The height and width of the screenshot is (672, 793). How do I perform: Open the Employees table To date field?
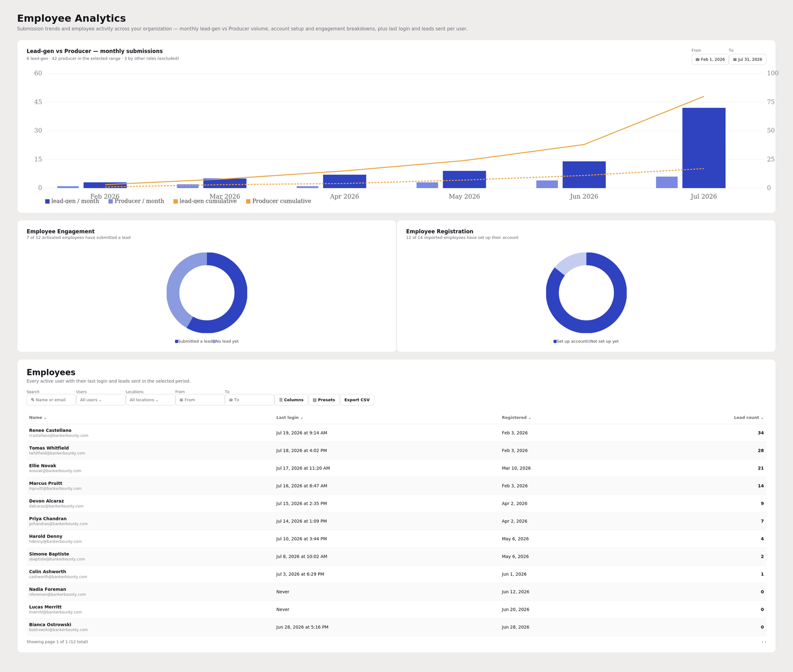(250, 400)
